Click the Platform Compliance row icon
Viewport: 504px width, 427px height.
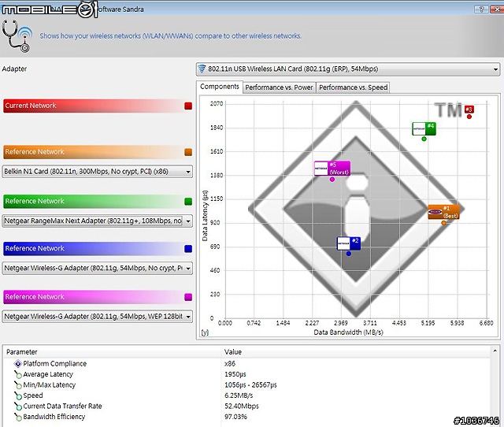click(x=17, y=364)
